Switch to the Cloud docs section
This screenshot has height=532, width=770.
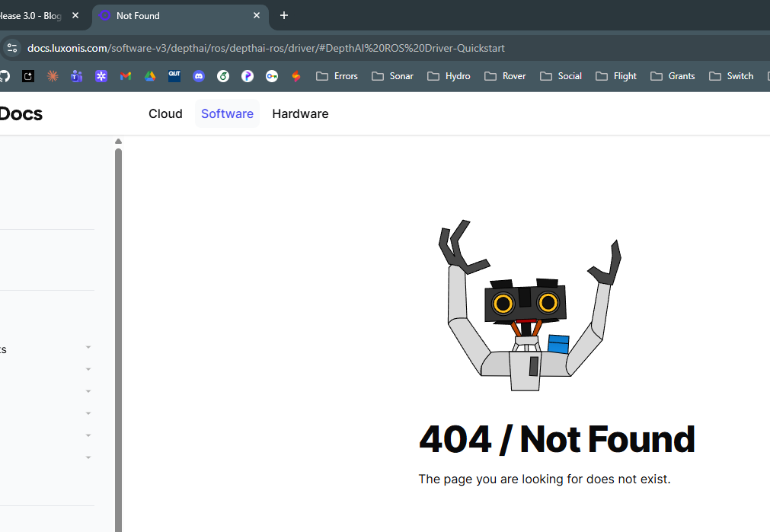[x=165, y=113]
